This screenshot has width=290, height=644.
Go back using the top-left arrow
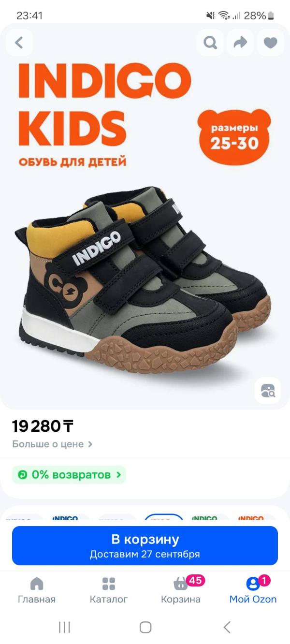(19, 43)
